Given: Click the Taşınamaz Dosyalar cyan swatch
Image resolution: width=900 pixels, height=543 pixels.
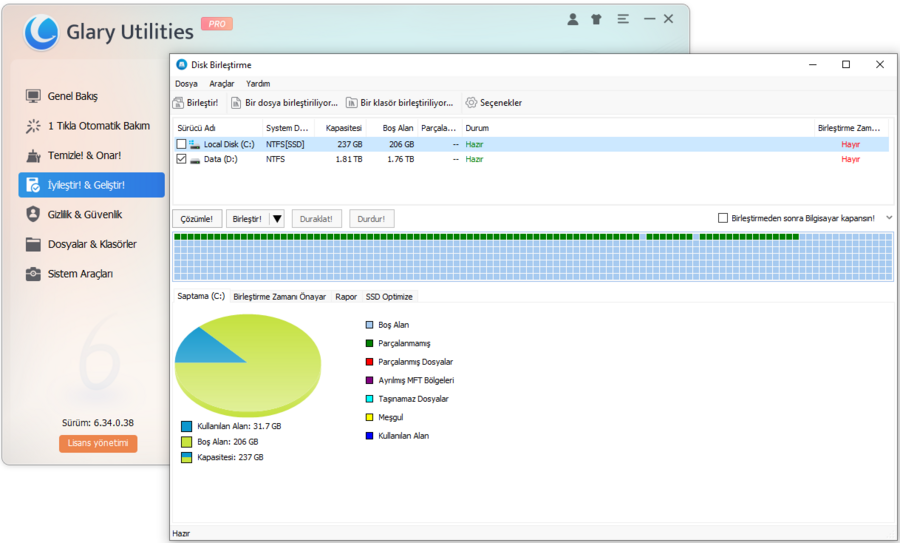Looking at the screenshot, I should (x=370, y=398).
